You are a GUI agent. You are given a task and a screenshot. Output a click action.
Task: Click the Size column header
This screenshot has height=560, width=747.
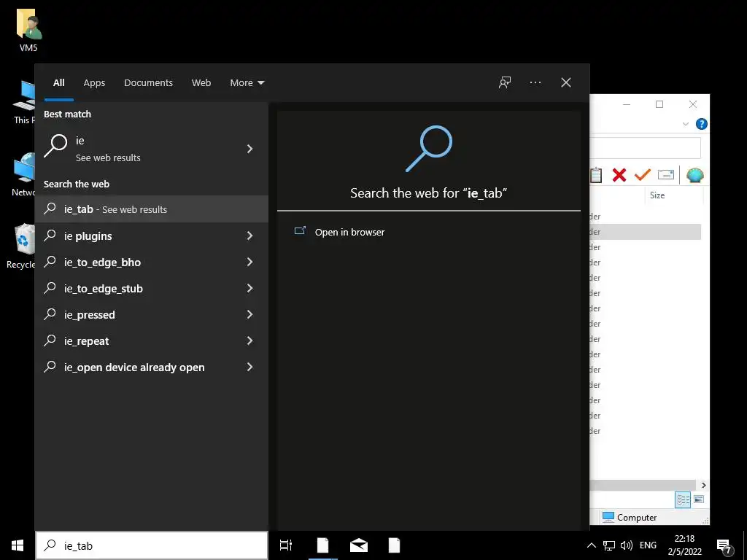click(x=673, y=195)
